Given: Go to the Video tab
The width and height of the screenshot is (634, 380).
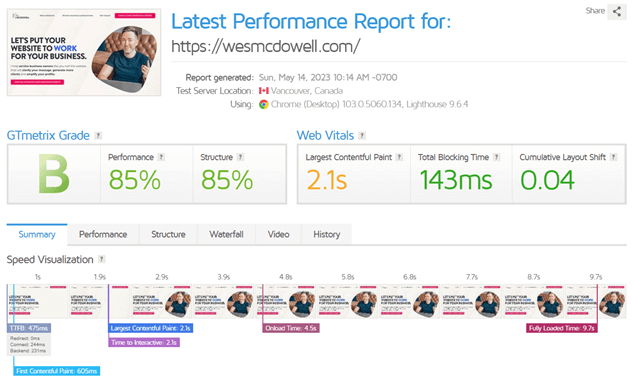Looking at the screenshot, I should [x=279, y=234].
